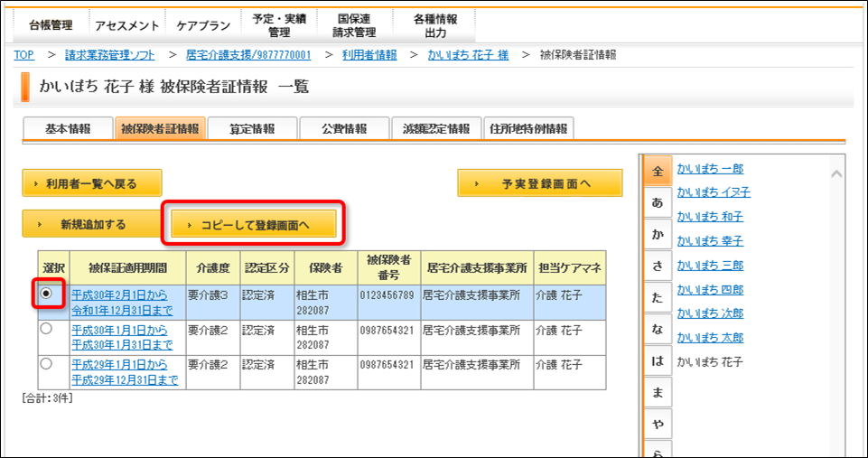Open かいぽち 花子 様 breadcrumb link
Viewport: 868px width, 458px height.
(x=468, y=55)
